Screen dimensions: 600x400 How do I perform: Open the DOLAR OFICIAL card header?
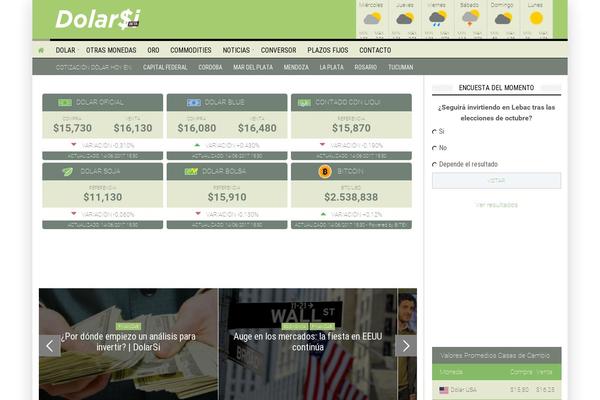[103, 103]
